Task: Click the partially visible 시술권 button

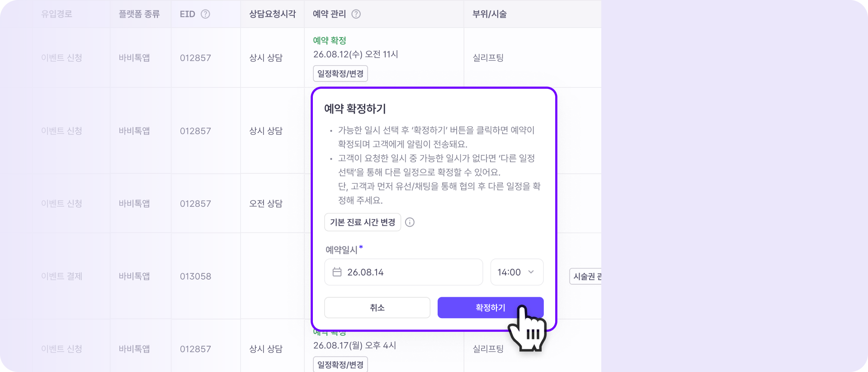Action: [x=585, y=277]
